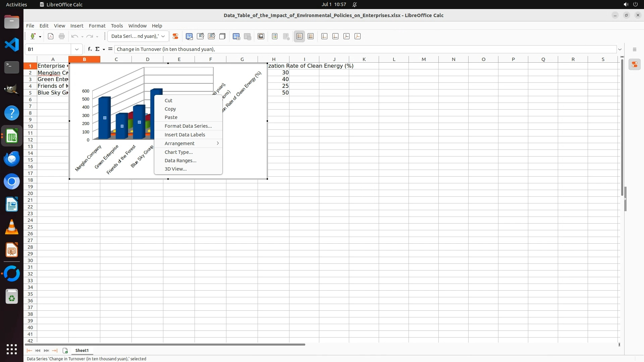Open Chart Type toolbar icon
This screenshot has height=362, width=644.
(189, 36)
